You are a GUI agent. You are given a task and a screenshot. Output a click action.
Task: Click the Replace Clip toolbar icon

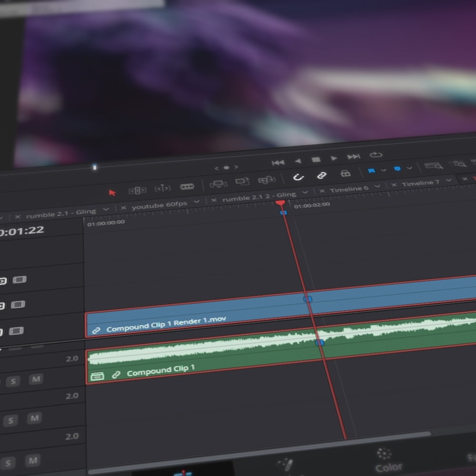tap(267, 180)
